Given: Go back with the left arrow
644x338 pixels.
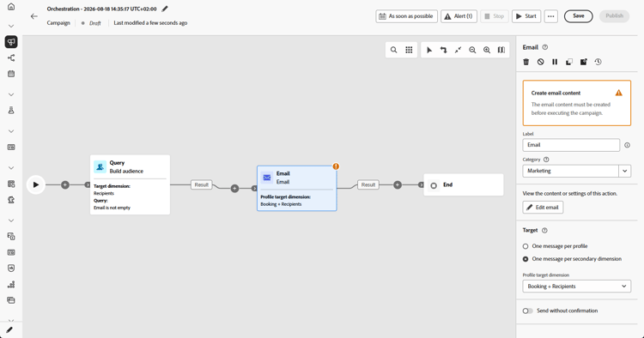Looking at the screenshot, I should coord(34,16).
